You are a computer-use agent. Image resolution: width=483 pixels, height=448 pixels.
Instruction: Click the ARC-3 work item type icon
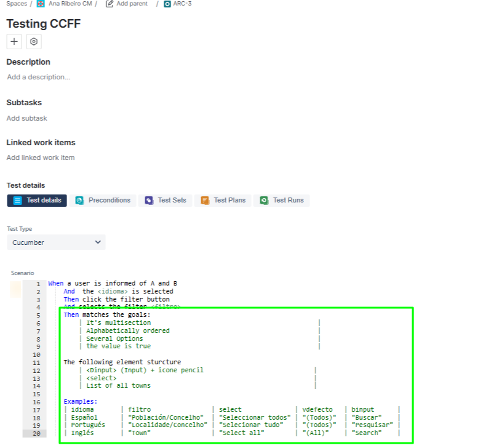[167, 4]
